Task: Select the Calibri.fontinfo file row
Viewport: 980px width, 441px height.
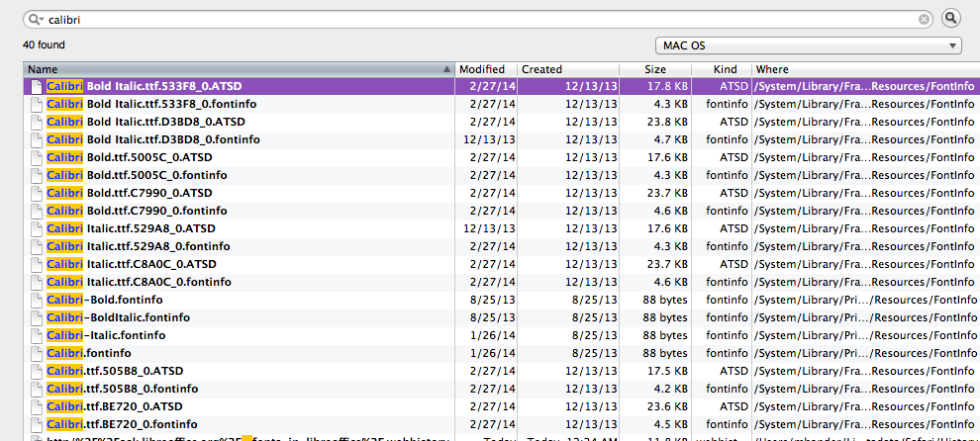Action: point(501,353)
